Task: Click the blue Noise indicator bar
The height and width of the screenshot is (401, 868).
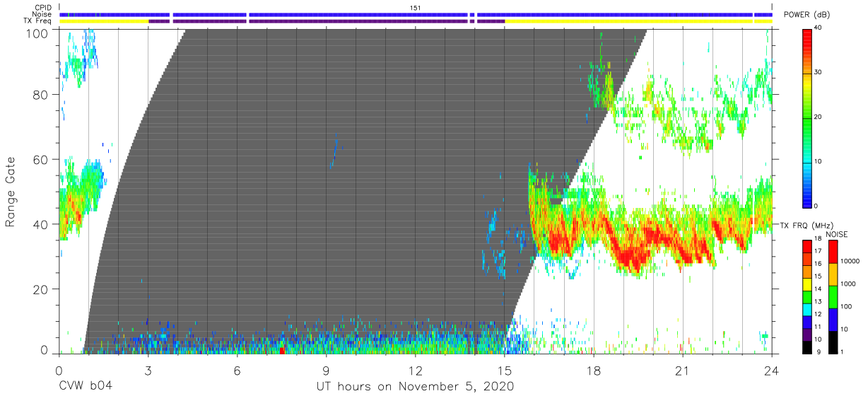Action: point(415,14)
